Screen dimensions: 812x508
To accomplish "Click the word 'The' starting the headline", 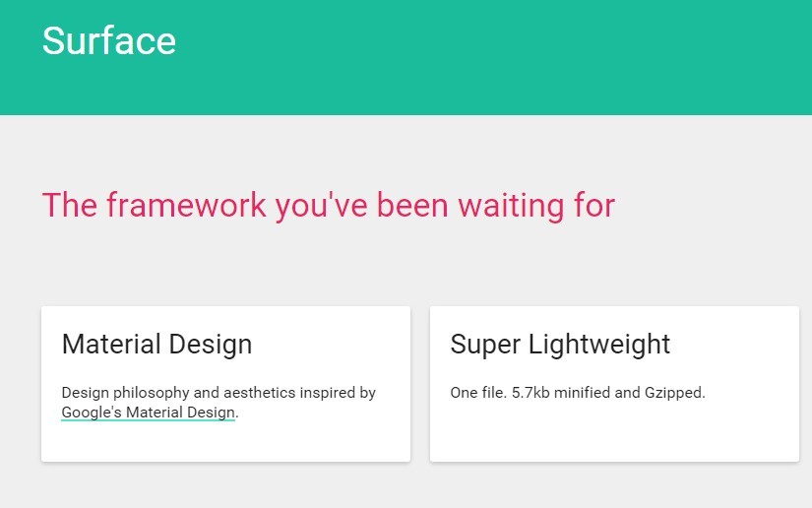I will (x=70, y=206).
